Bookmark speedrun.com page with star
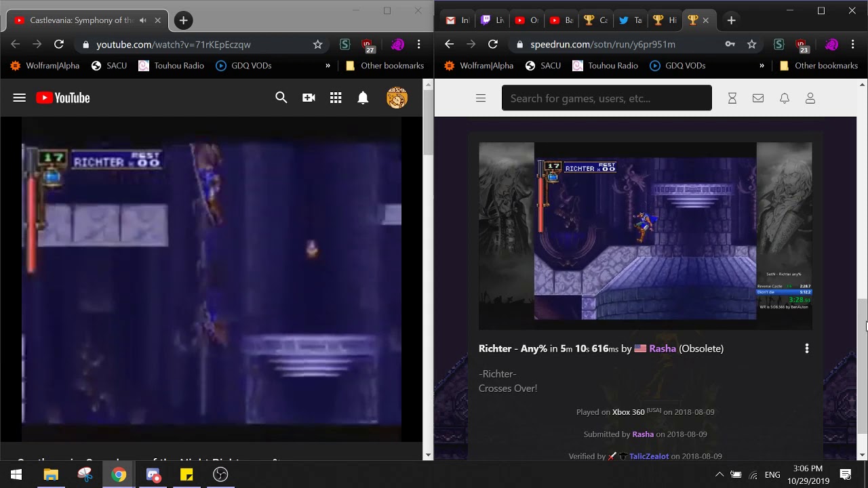 751,44
